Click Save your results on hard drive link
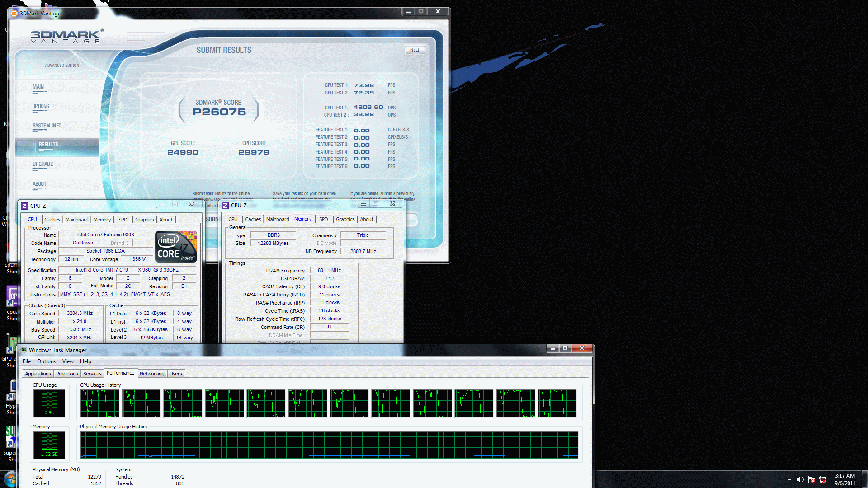The image size is (868, 488). (306, 193)
